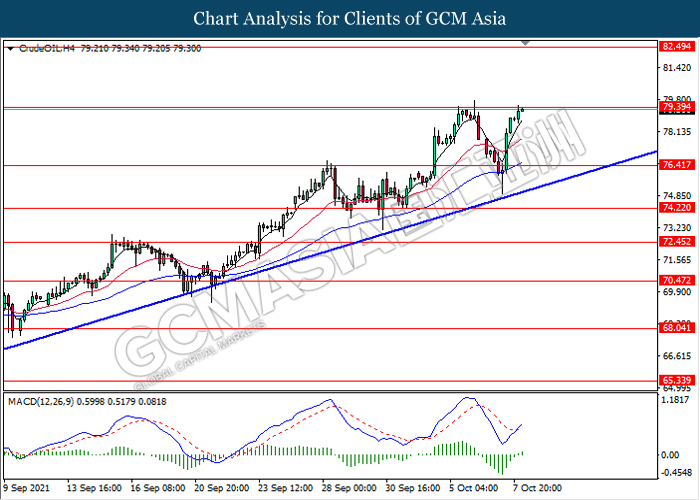
Task: Click the 7 Oct 20:00 date label
Action: point(538,488)
